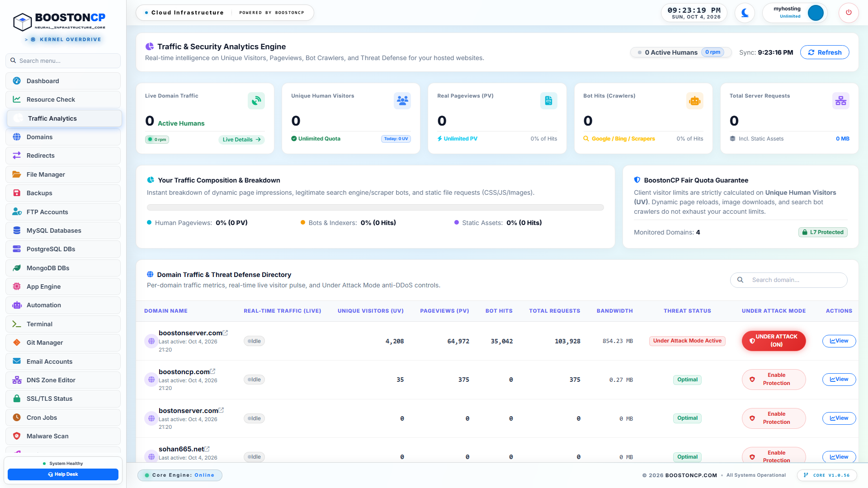The image size is (868, 488).
Task: Disable Under Attack mode for boostonserver.com
Action: [x=774, y=341]
